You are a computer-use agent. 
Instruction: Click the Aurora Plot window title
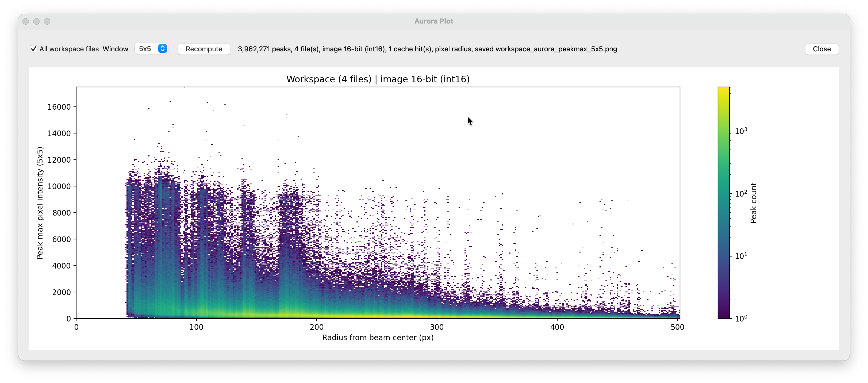[434, 21]
